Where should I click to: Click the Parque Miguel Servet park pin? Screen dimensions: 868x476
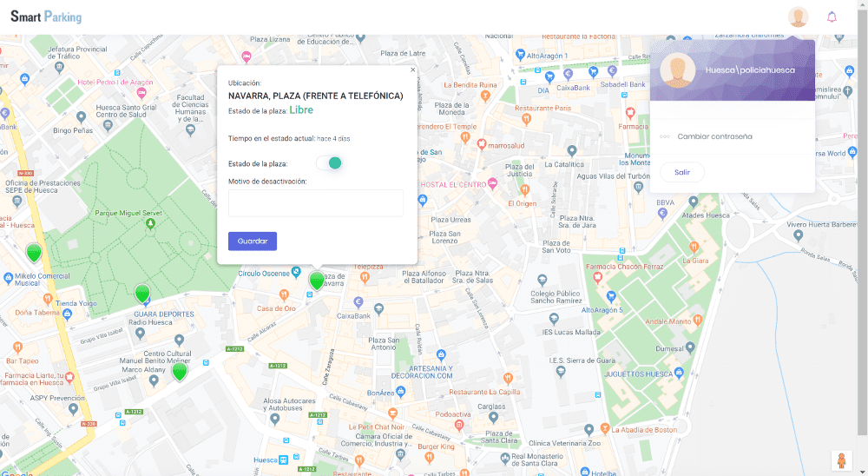click(x=150, y=223)
